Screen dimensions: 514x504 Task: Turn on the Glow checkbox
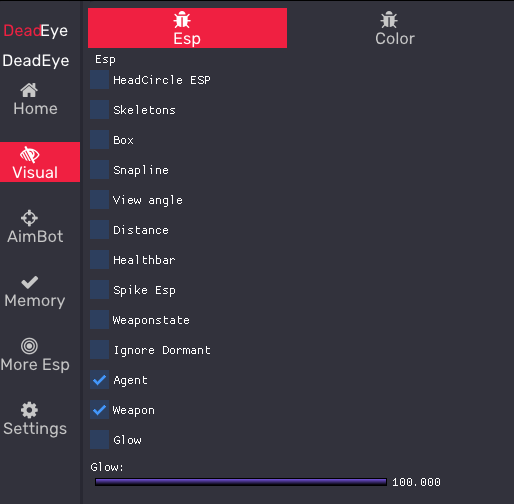point(99,440)
